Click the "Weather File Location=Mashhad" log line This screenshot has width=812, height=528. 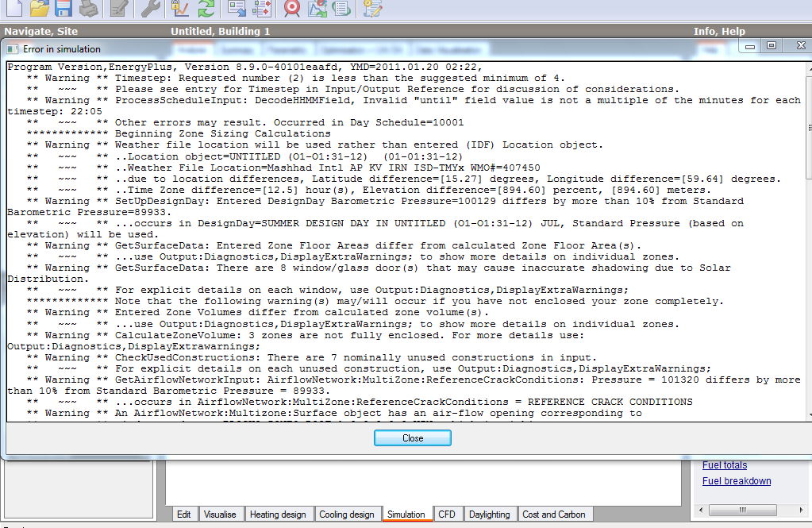[x=283, y=168]
